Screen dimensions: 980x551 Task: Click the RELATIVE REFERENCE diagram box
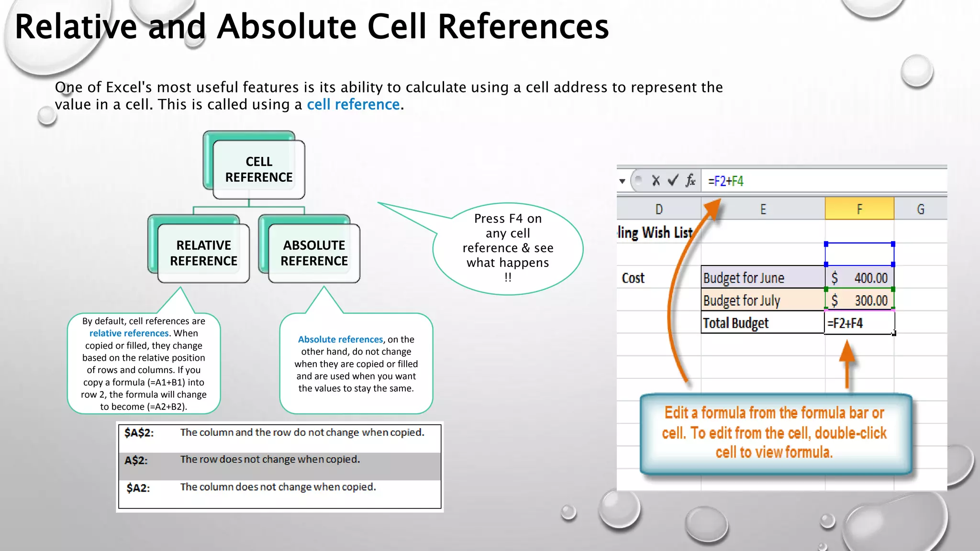point(203,253)
